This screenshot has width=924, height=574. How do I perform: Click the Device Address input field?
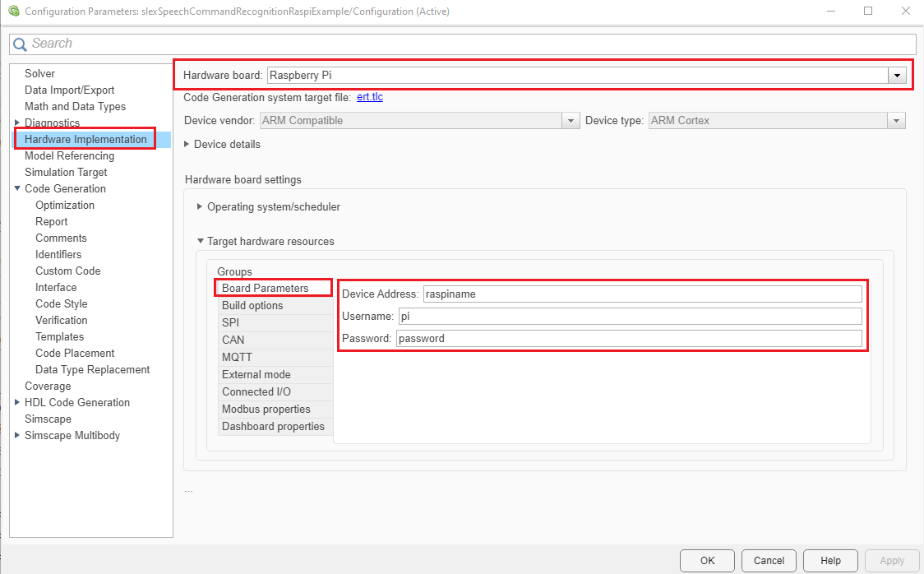641,294
